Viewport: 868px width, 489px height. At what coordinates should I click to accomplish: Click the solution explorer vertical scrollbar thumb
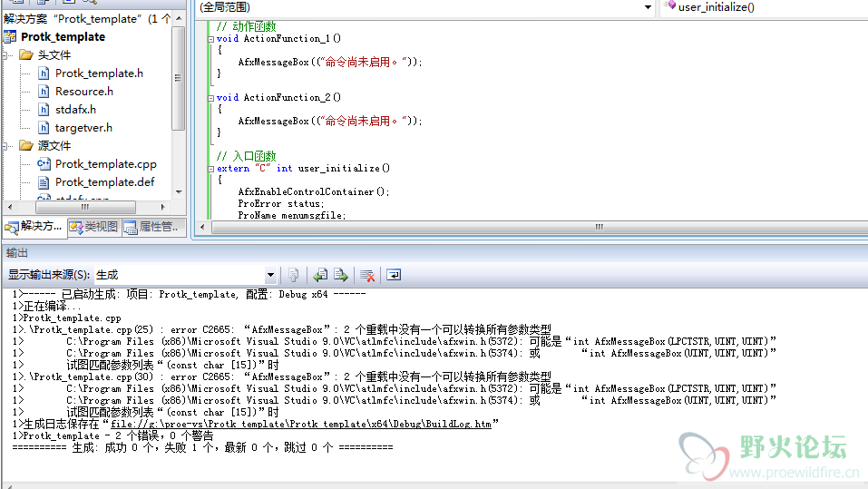click(x=179, y=78)
